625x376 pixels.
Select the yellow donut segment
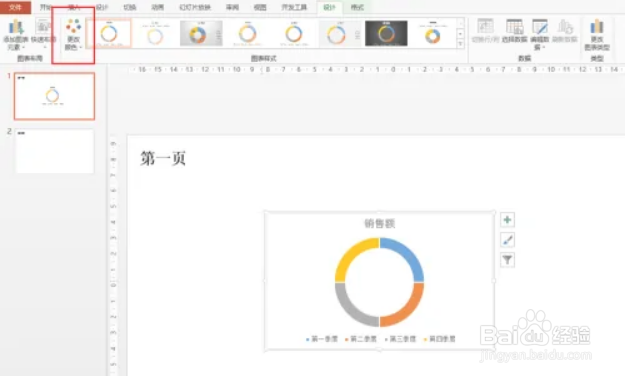pos(353,255)
